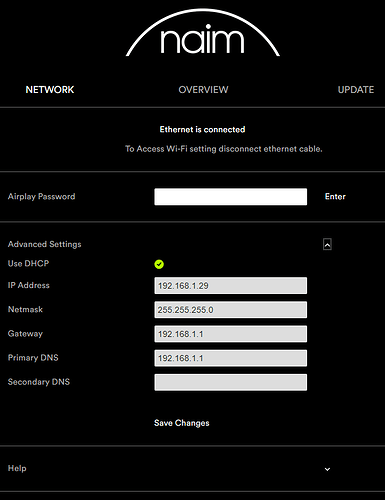Viewport: 385px width, 500px height.
Task: Click the Use DHCP label
Action: click(28, 263)
